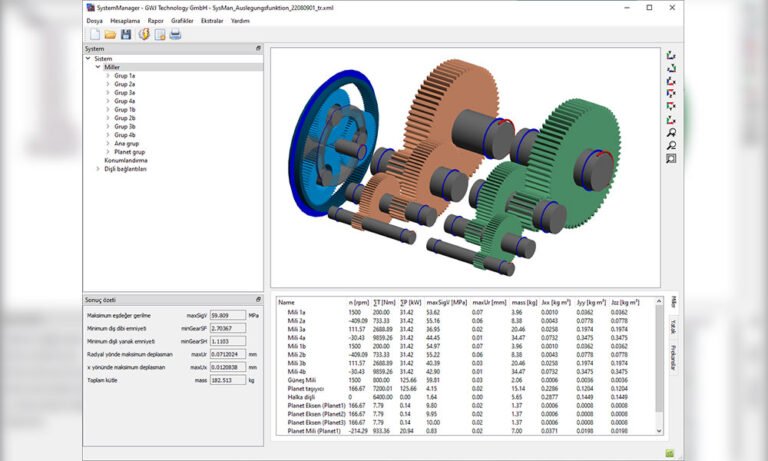Sort by the mass [kg] column header
The width and height of the screenshot is (768, 461).
[x=524, y=302]
